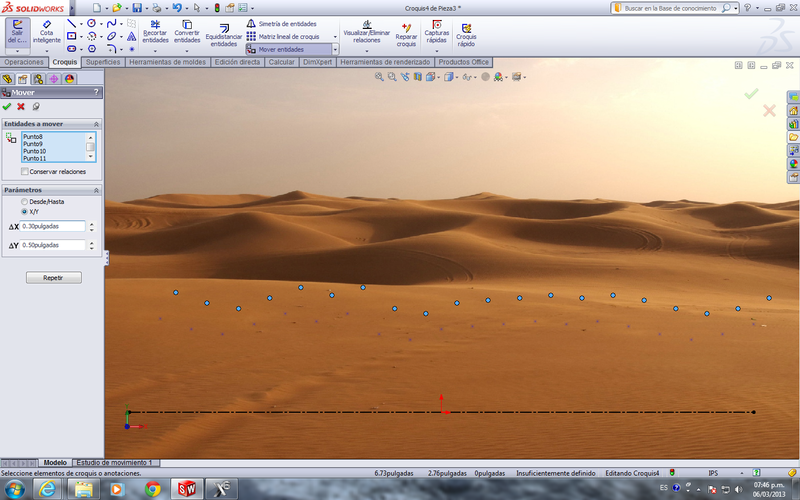Click the Save icon in top toolbar
Screen dimensions: 800x500
(137, 8)
